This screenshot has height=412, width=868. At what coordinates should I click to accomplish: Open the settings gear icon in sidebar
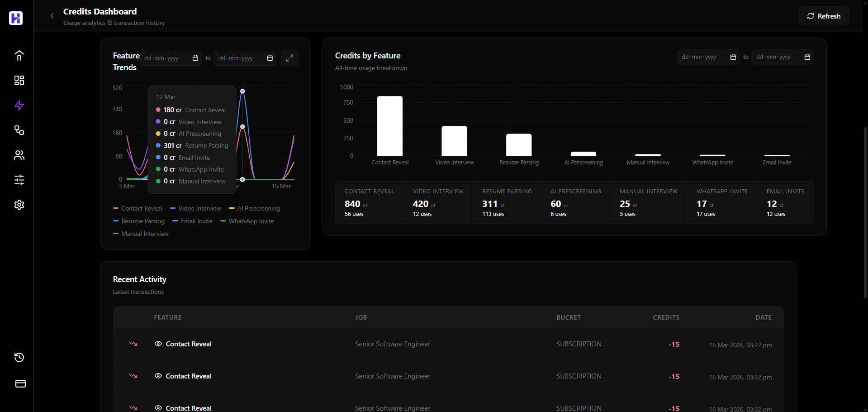click(19, 205)
